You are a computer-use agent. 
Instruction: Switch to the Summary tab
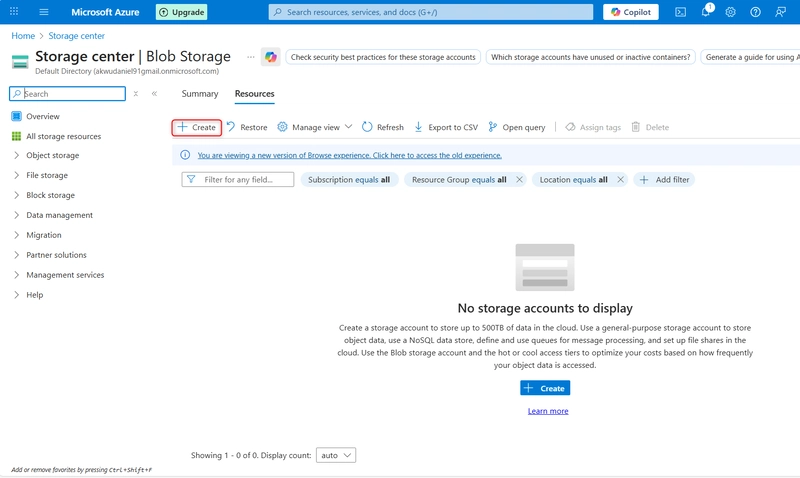tap(200, 94)
